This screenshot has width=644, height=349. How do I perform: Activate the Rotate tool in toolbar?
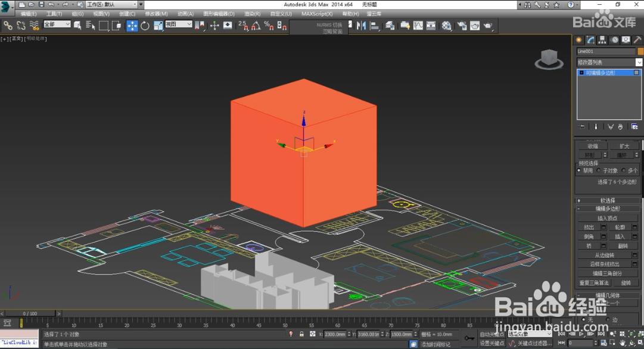[x=145, y=26]
